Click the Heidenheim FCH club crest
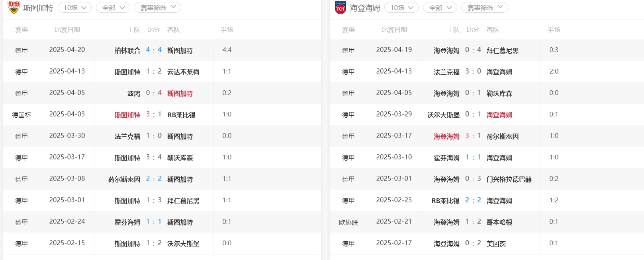This screenshot has width=644, height=260. coord(341,8)
